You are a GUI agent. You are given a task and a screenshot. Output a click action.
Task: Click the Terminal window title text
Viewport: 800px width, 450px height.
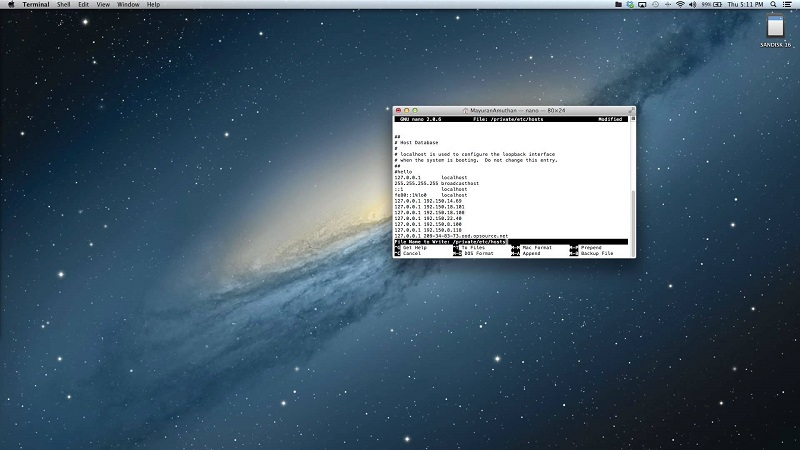point(517,111)
